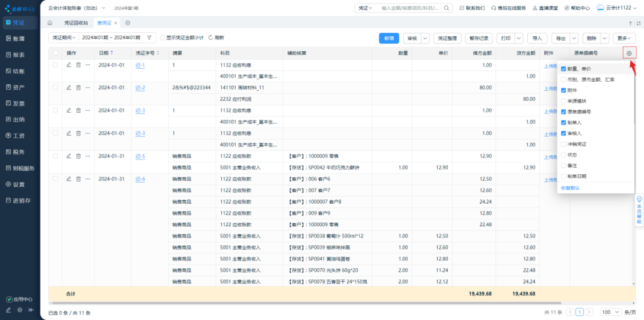
Task: Enable 币别、原币金额、汇率 column option
Action: point(563,79)
